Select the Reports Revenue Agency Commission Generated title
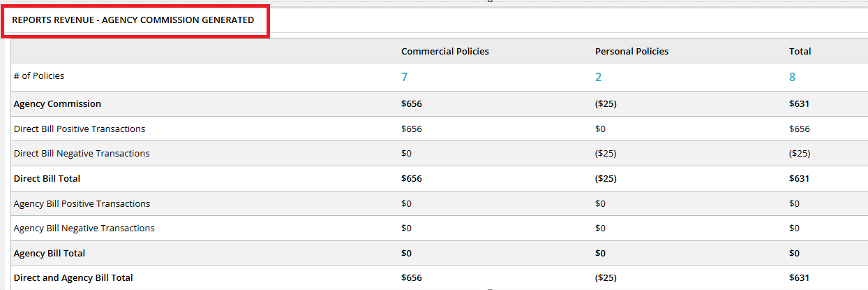The height and width of the screenshot is (290, 868). pyautogui.click(x=133, y=20)
